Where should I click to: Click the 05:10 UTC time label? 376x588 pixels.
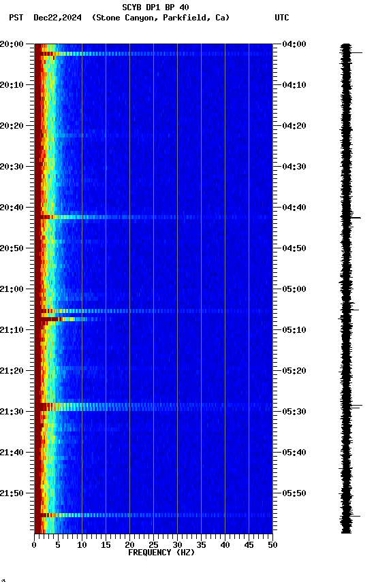pos(294,330)
